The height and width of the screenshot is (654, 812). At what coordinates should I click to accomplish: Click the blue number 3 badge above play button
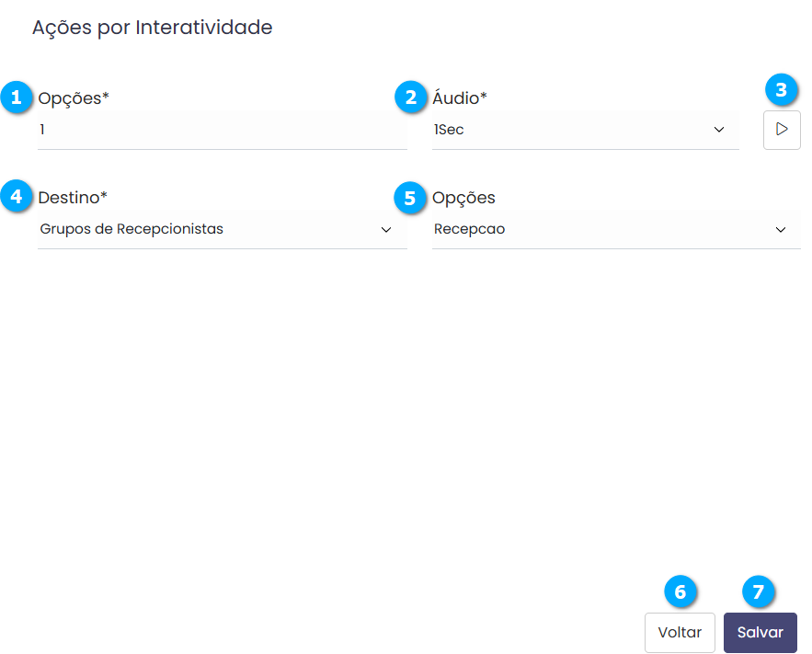781,90
